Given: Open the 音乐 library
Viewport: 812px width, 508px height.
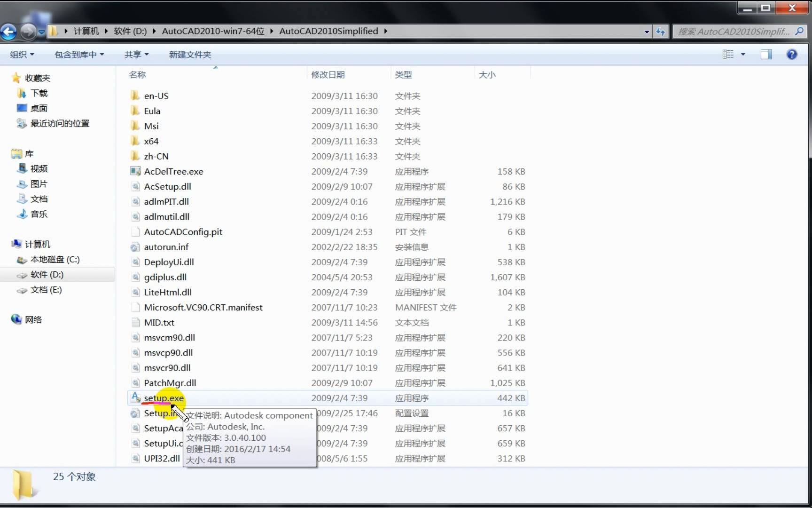Looking at the screenshot, I should pos(39,214).
